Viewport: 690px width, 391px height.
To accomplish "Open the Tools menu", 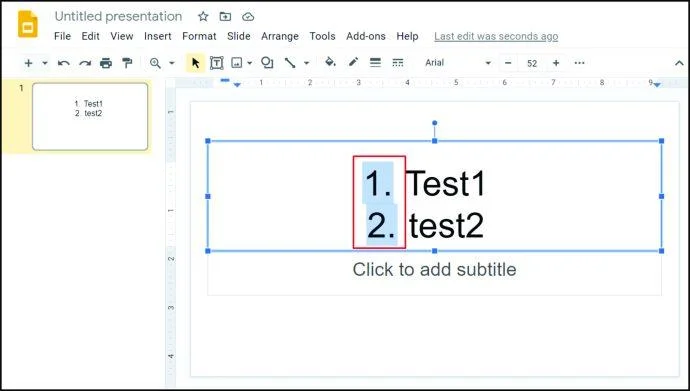I will [x=323, y=37].
